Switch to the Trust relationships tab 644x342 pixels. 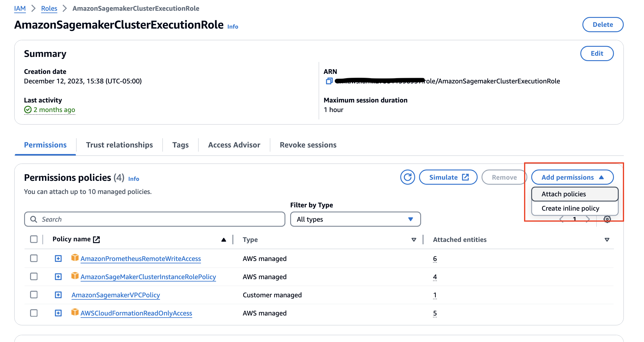point(119,145)
